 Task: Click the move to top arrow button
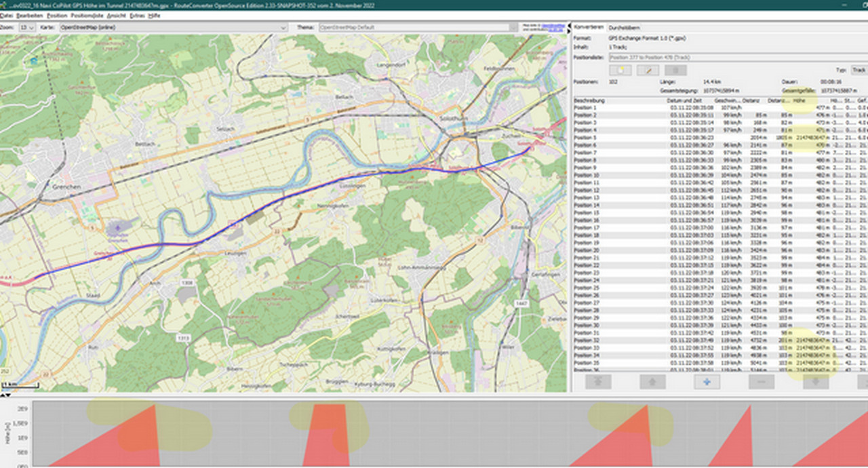click(x=597, y=382)
